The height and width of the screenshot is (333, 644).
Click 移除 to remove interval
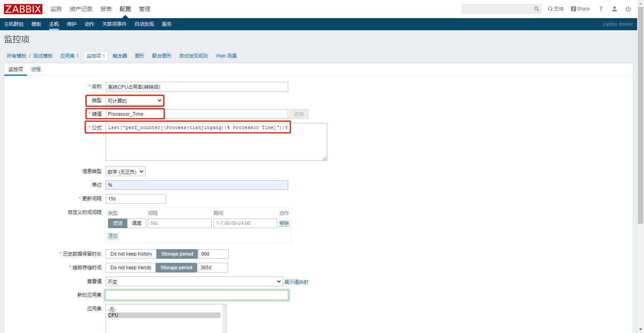(x=284, y=223)
